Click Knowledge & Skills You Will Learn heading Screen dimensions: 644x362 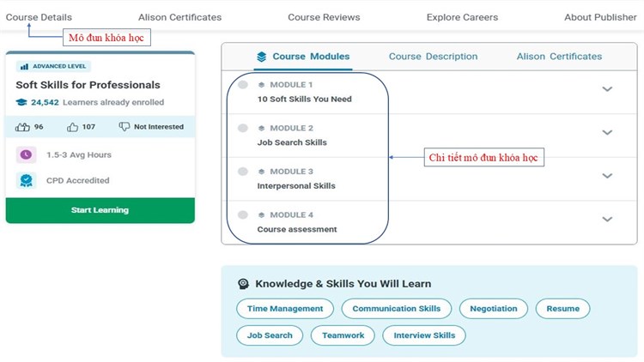click(343, 284)
